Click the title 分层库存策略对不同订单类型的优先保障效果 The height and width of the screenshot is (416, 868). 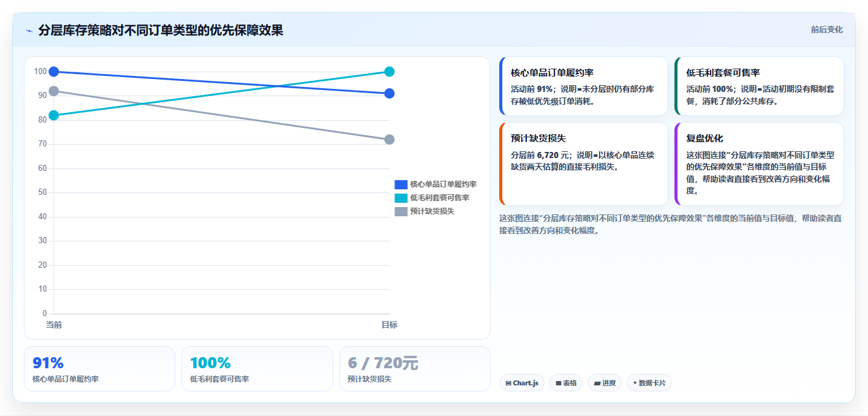click(160, 30)
